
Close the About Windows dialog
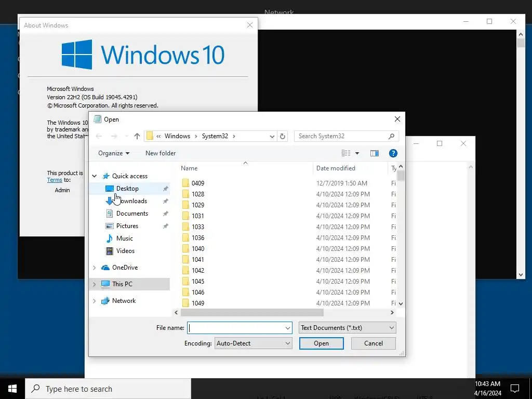pos(250,25)
